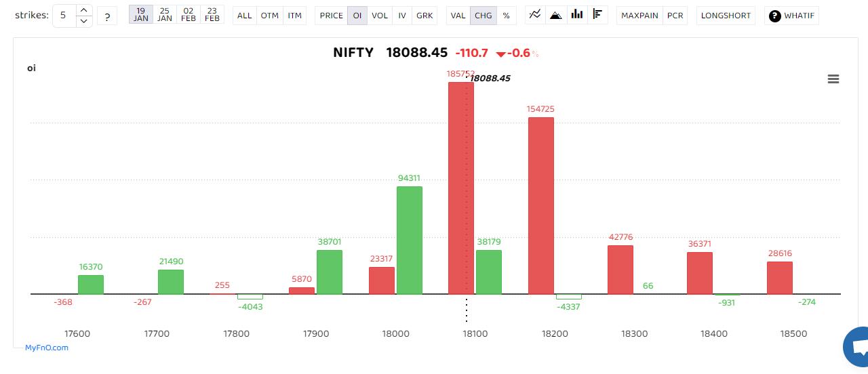This screenshot has width=868, height=374.
Task: Switch chart data to IV
Action: [x=402, y=16]
